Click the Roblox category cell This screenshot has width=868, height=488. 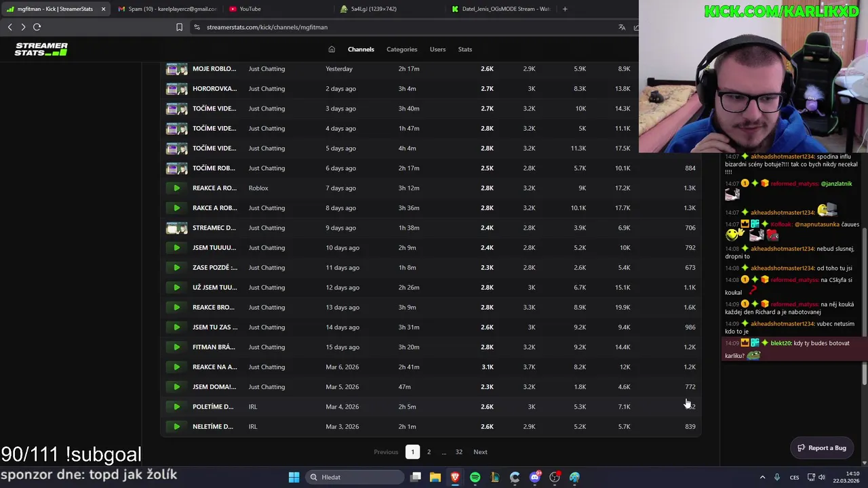click(258, 188)
